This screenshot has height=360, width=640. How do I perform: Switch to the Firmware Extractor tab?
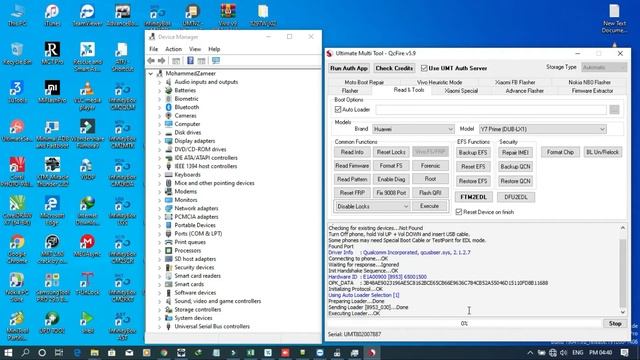[592, 91]
